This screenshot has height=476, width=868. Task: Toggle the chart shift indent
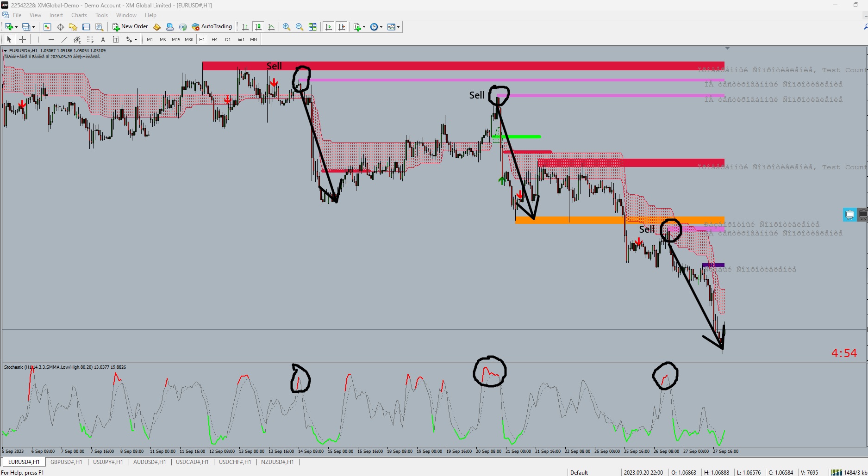pos(342,27)
